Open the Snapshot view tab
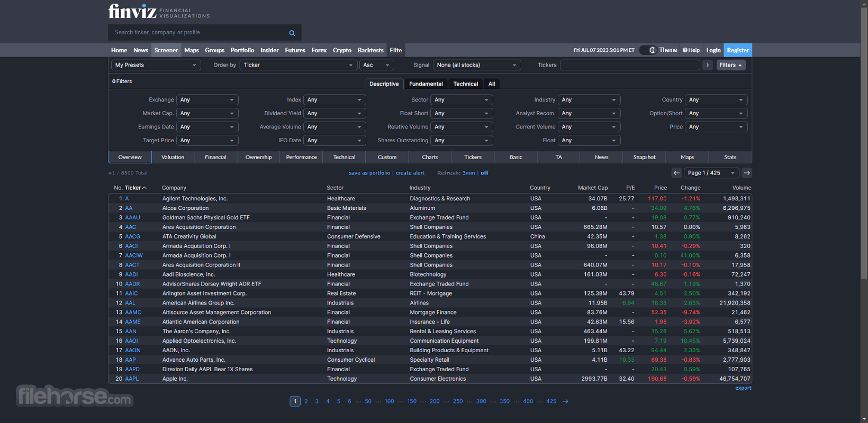 [645, 157]
